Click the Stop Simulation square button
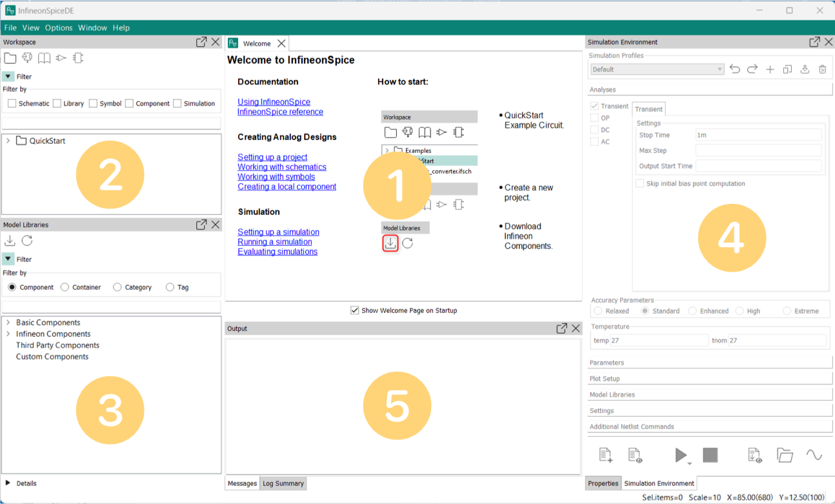 [x=710, y=456]
